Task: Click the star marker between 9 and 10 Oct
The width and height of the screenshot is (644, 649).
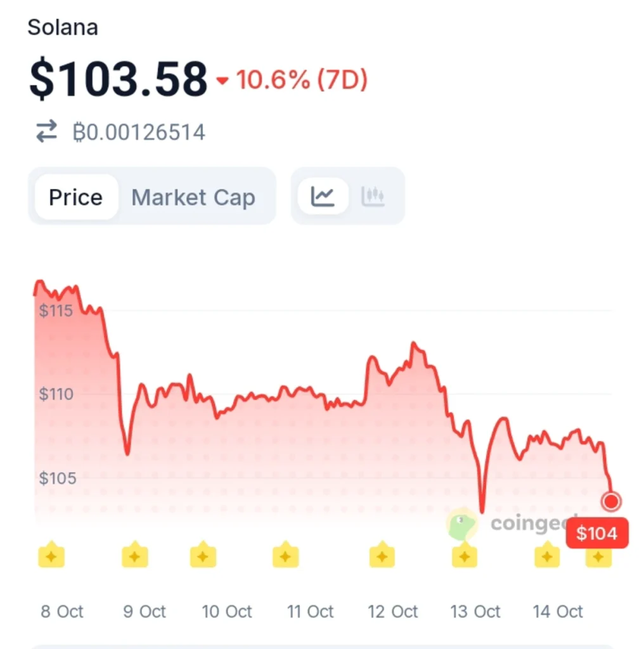Action: click(203, 554)
